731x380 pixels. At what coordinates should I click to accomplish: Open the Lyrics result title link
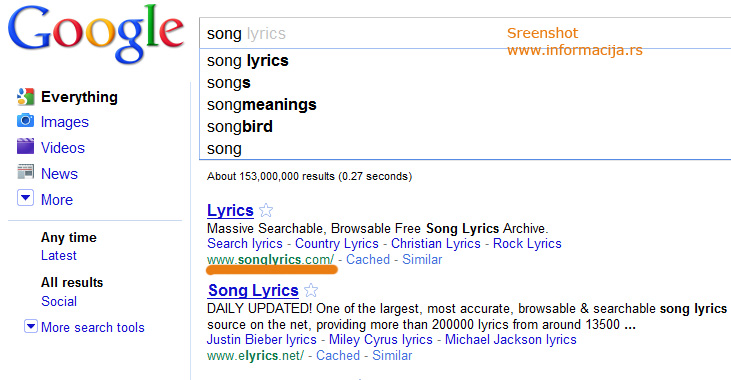point(230,210)
